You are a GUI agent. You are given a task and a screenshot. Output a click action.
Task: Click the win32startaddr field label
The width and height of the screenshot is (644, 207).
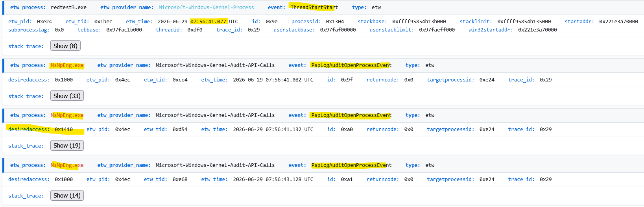click(x=491, y=30)
